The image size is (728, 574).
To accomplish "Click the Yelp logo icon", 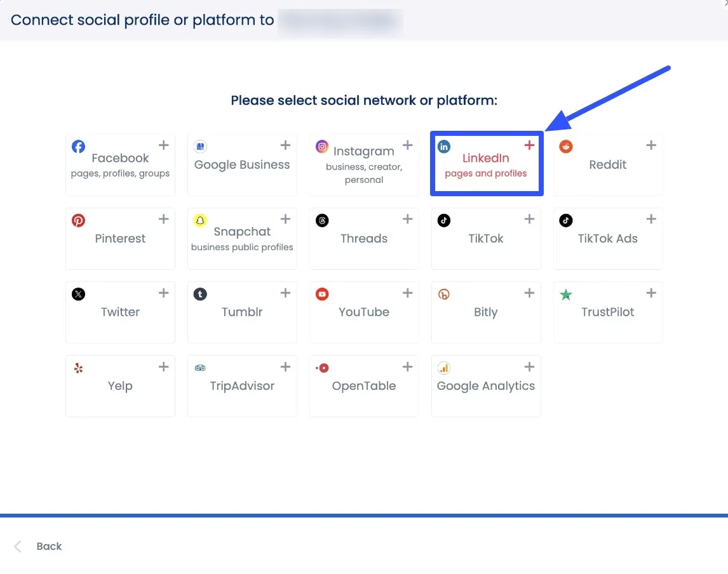I will [78, 368].
